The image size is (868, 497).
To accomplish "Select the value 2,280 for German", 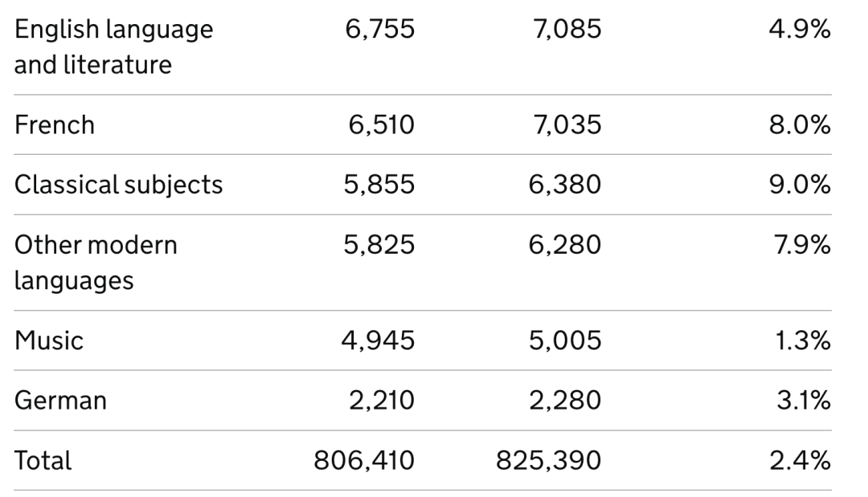I will pyautogui.click(x=565, y=401).
